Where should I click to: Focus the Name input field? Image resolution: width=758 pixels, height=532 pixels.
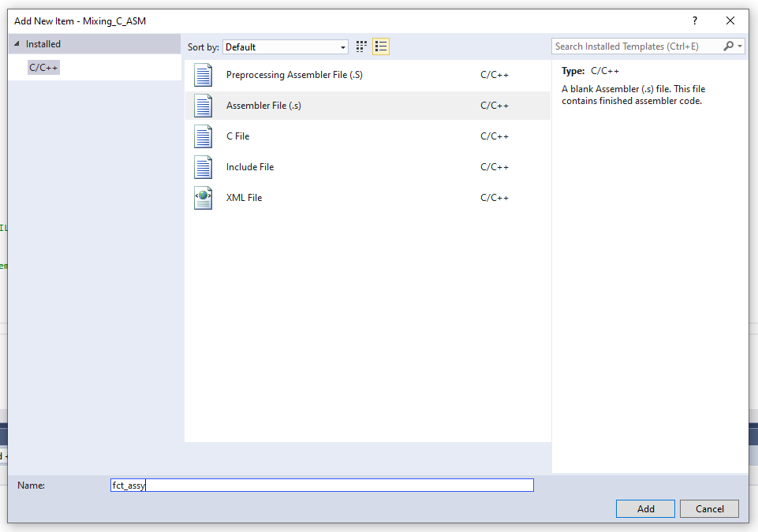pyautogui.click(x=322, y=485)
